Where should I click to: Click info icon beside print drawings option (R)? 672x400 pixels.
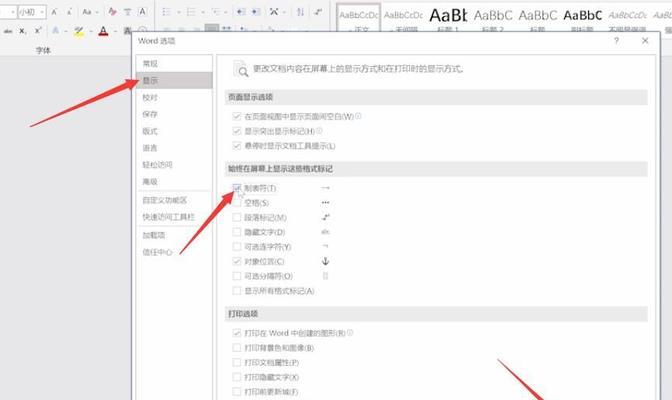[x=350, y=333]
